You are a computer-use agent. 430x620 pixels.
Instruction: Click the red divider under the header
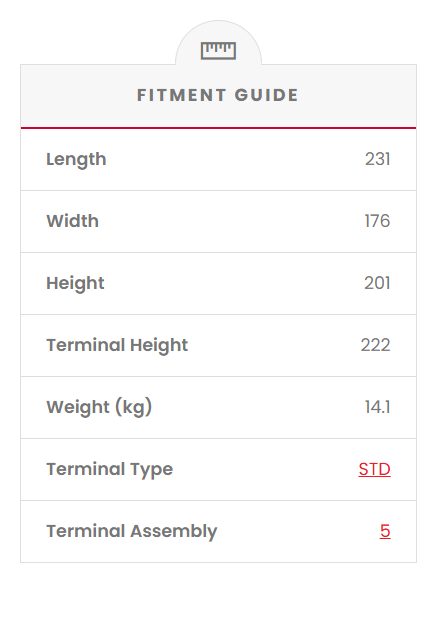[218, 128]
